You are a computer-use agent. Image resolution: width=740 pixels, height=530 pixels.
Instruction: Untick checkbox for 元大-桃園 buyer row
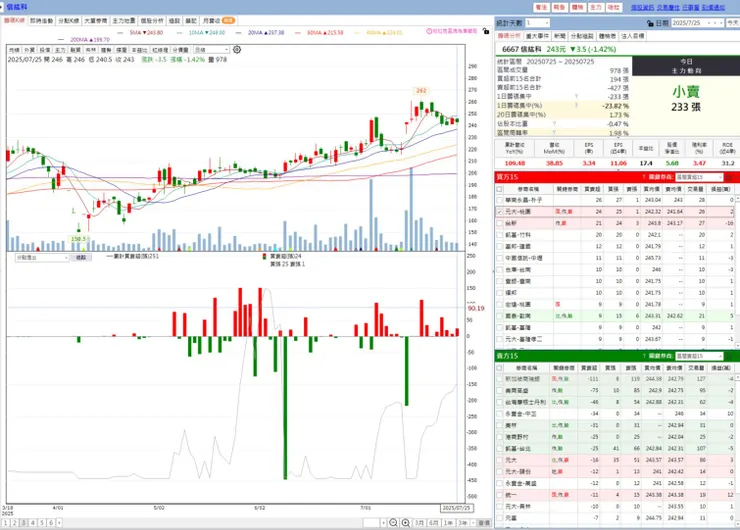click(499, 212)
